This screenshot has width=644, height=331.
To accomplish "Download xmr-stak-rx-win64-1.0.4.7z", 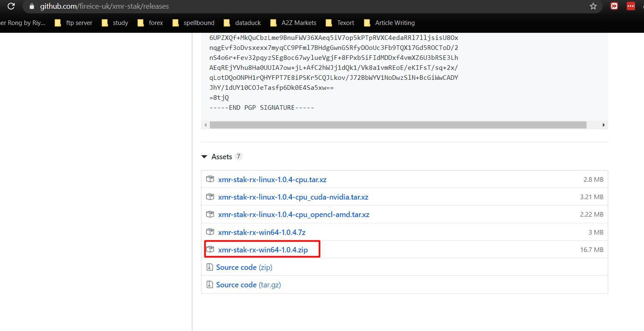I will (262, 232).
